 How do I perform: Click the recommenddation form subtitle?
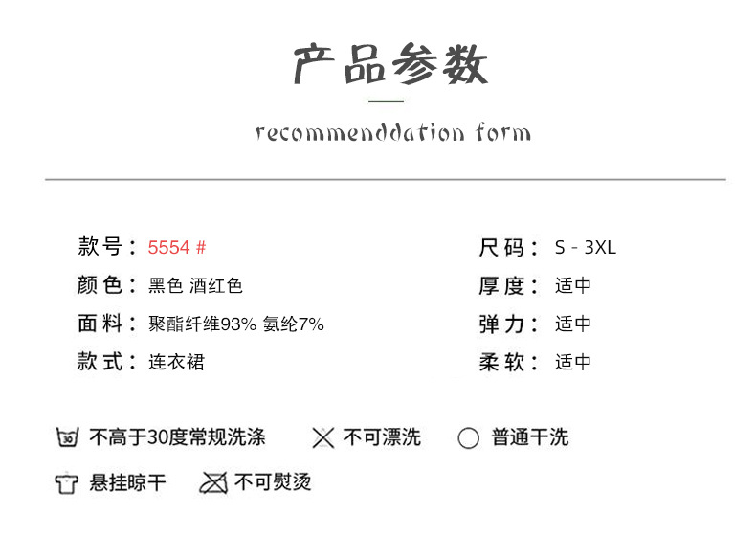click(392, 132)
